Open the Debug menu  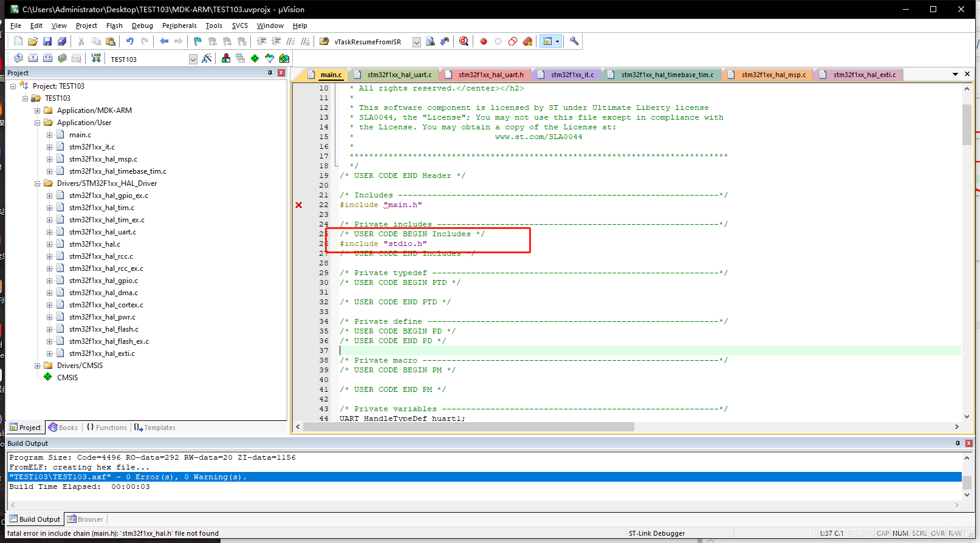tap(142, 26)
